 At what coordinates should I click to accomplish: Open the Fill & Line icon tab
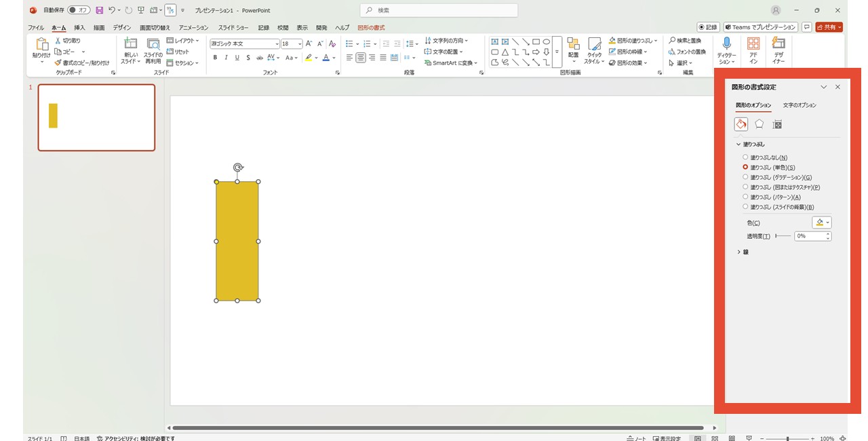(x=741, y=124)
